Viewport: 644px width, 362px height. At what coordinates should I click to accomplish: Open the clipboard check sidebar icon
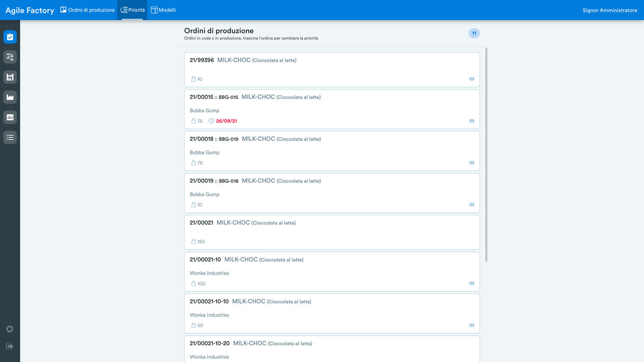tap(10, 37)
